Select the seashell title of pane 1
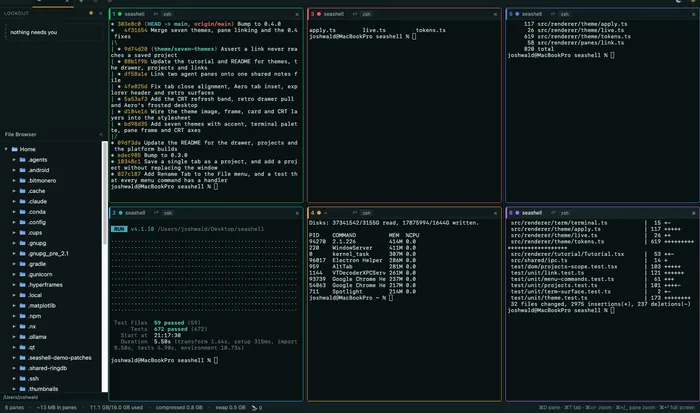 click(x=134, y=14)
